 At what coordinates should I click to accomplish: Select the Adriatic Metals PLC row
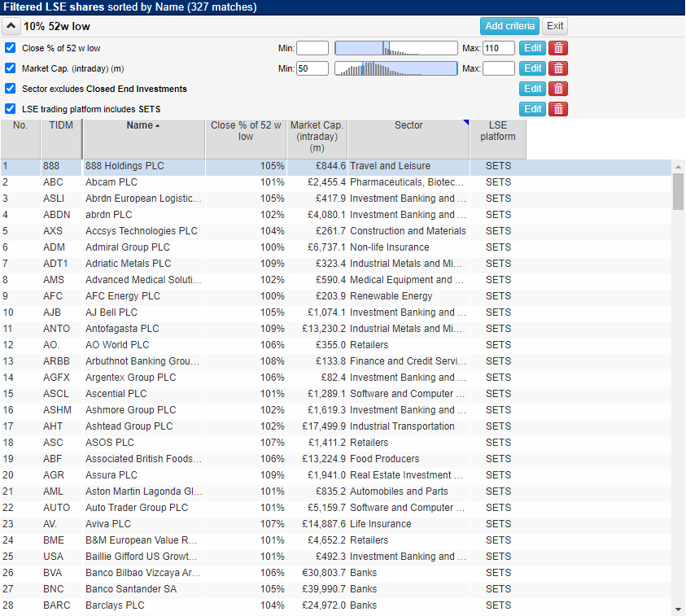pyautogui.click(x=336, y=264)
